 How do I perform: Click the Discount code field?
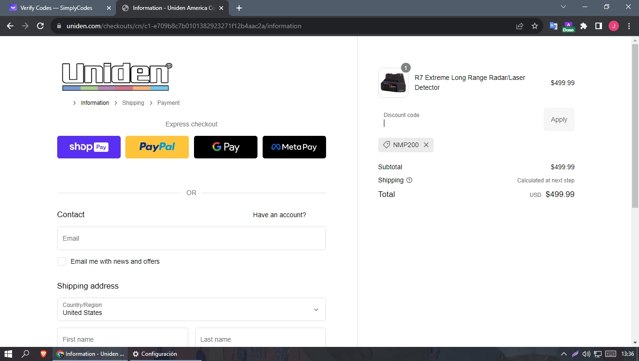[x=459, y=119]
